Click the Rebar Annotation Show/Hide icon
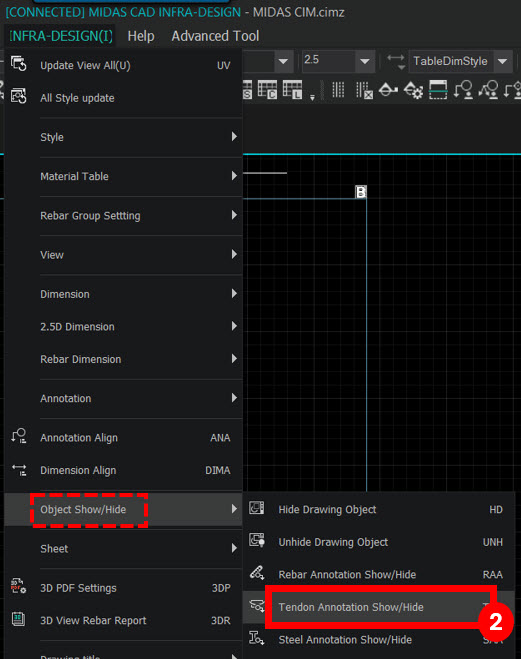The image size is (521, 659). (x=257, y=573)
